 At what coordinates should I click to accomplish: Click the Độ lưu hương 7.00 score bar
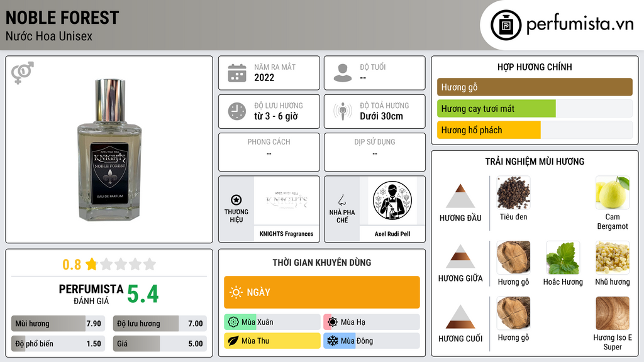click(160, 324)
